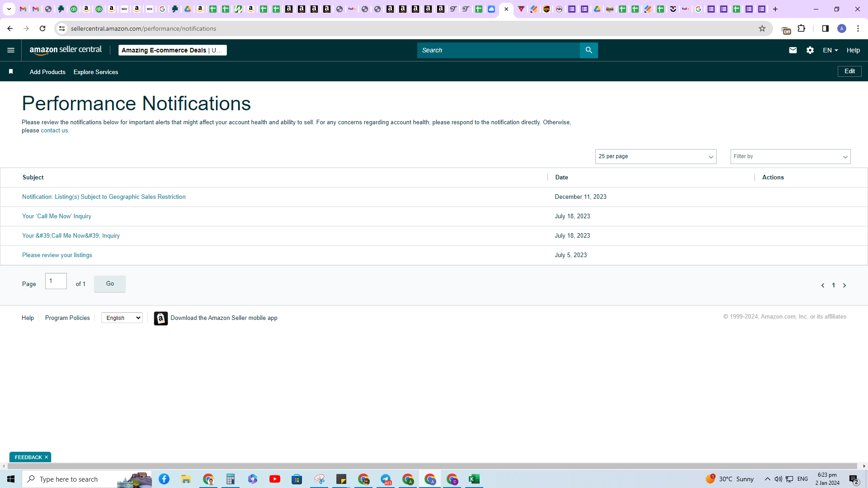Image resolution: width=868 pixels, height=488 pixels.
Task: Open the English footer language selector
Action: tap(122, 318)
